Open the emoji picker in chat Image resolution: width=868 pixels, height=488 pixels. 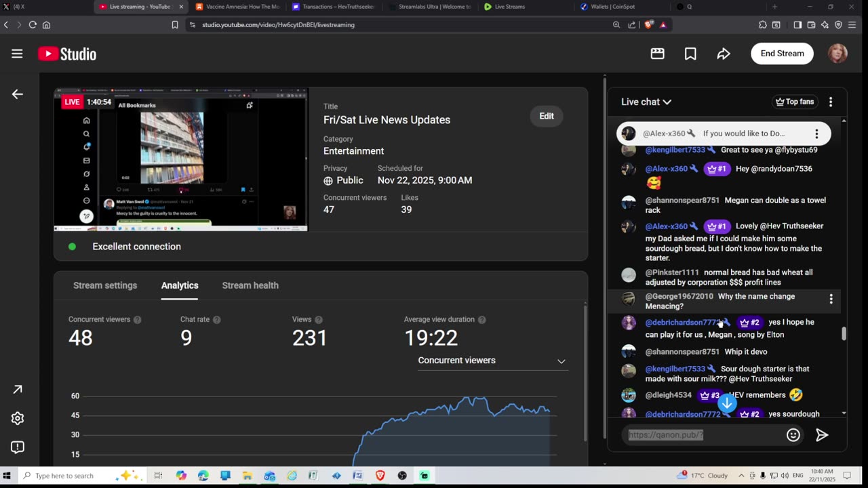[793, 435]
